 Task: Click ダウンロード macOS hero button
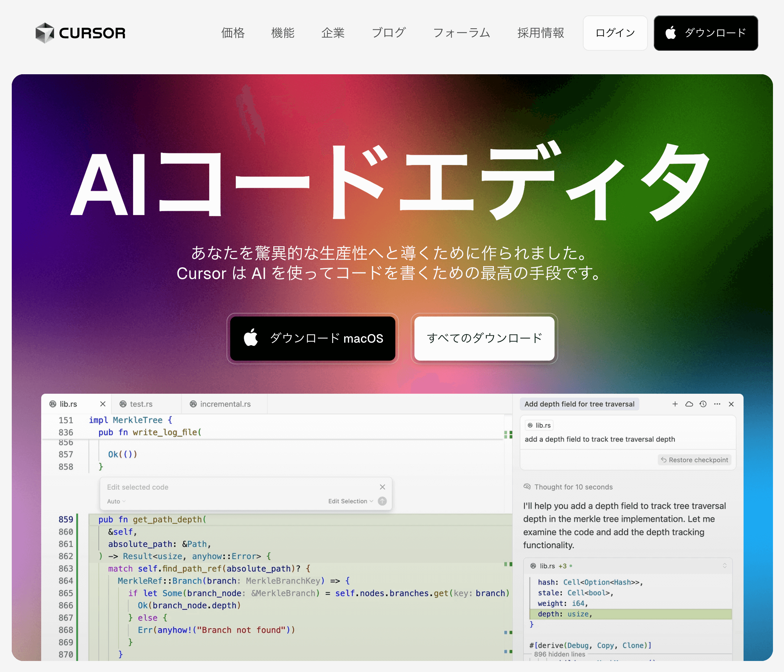click(313, 339)
